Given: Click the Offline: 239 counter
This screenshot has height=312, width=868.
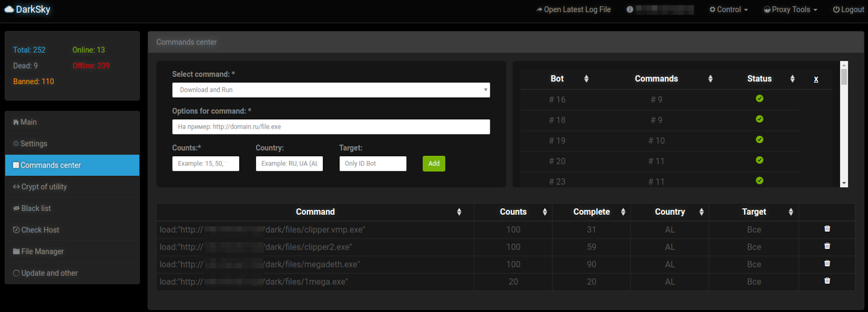Looking at the screenshot, I should 91,66.
